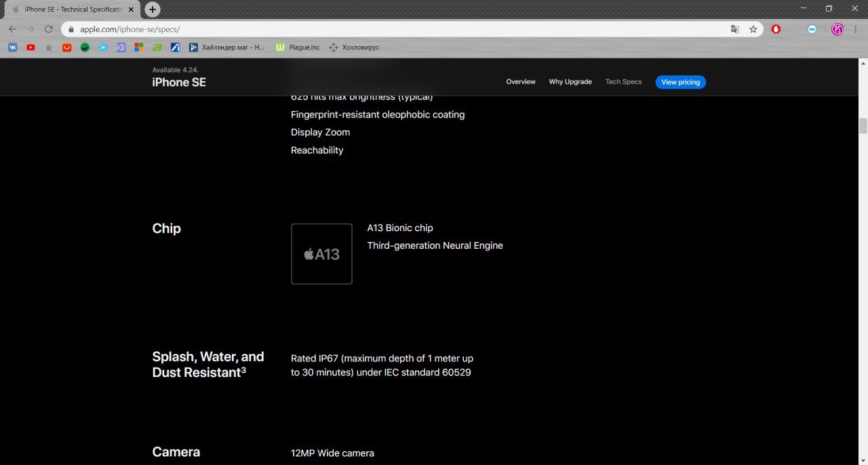Open the Хайлэндер маг bookmark
The height and width of the screenshot is (465, 868).
tap(227, 47)
